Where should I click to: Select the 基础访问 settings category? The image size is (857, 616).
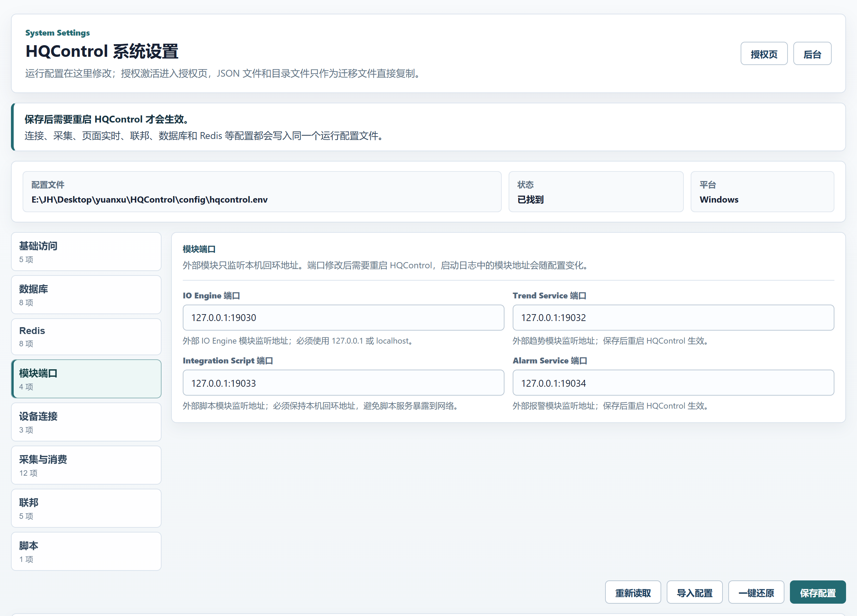click(x=86, y=252)
